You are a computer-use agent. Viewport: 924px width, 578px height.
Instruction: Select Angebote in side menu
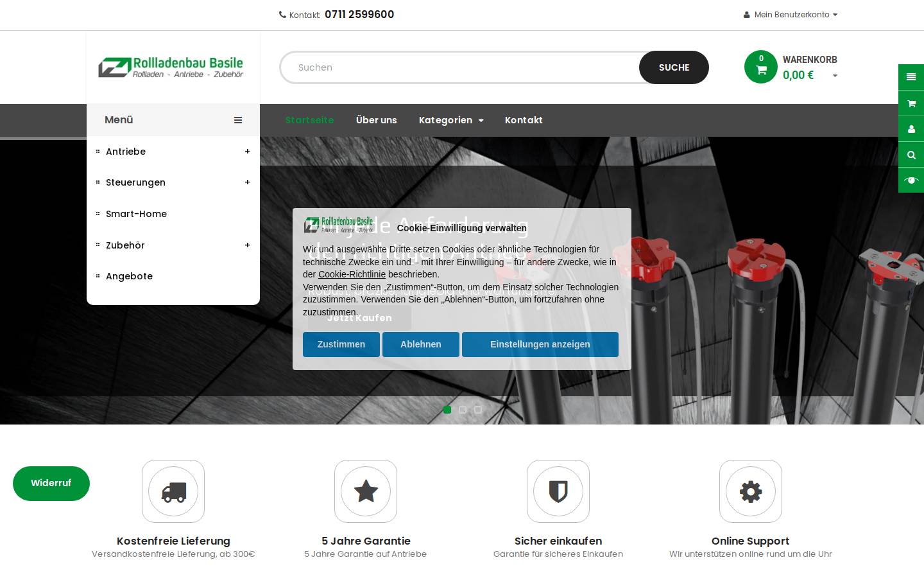tap(129, 276)
